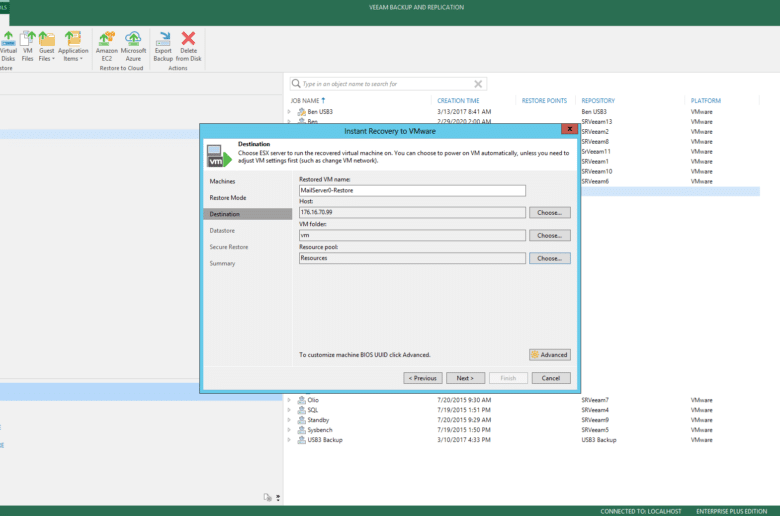Click the SQL job icon

(301, 410)
